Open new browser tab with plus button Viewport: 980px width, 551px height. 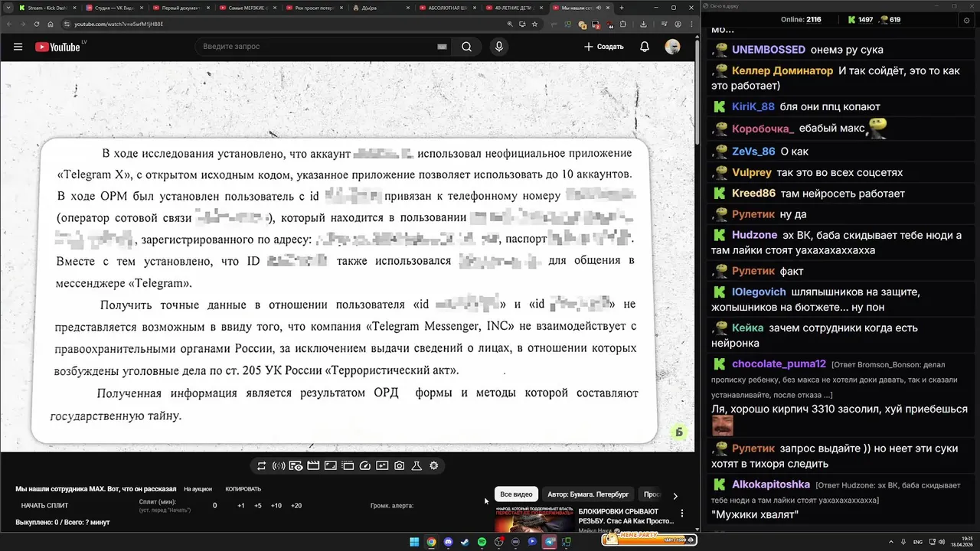pos(621,8)
